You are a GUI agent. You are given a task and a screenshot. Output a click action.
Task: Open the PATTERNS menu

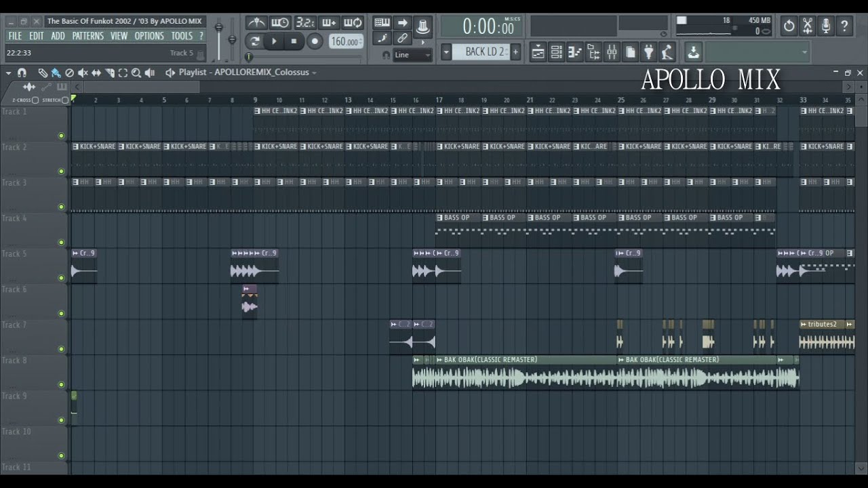coord(88,36)
